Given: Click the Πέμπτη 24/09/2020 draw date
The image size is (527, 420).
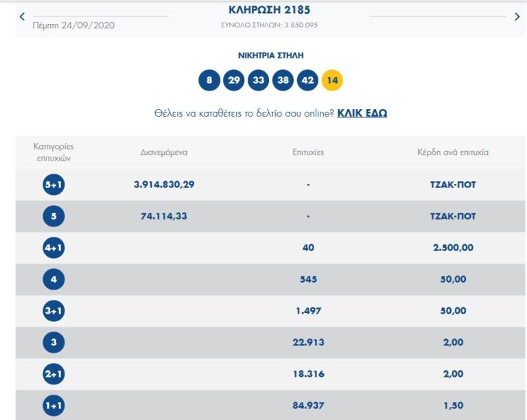Looking at the screenshot, I should (73, 25).
